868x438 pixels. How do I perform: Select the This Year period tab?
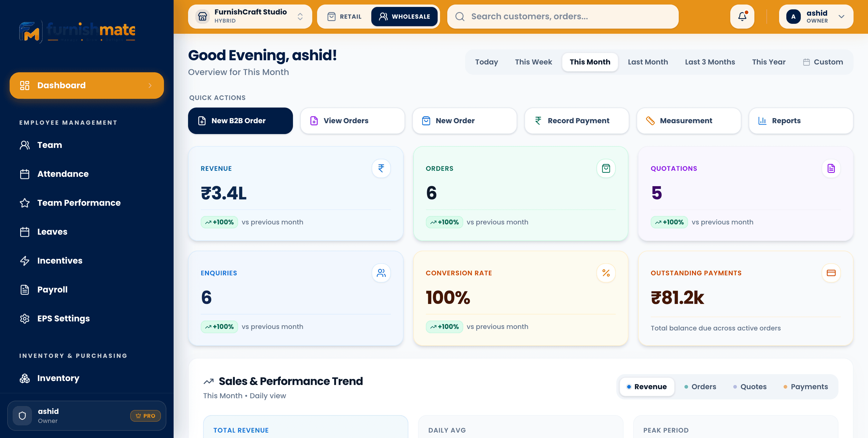769,62
